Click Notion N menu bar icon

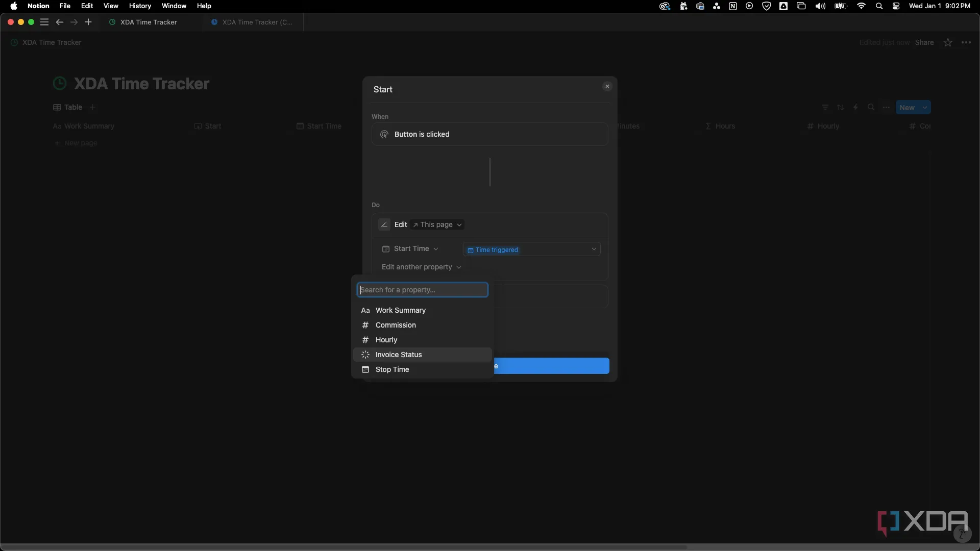pyautogui.click(x=733, y=6)
